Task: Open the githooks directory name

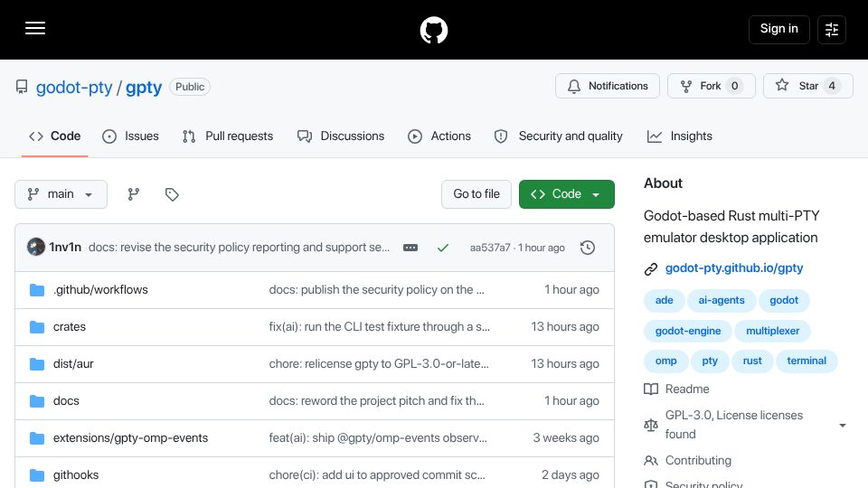Action: [76, 475]
